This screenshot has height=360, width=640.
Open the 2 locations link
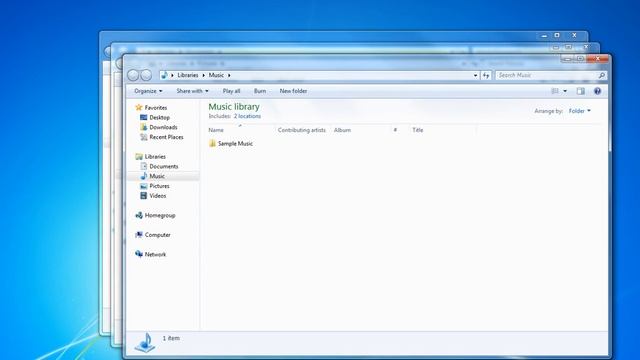pos(247,116)
